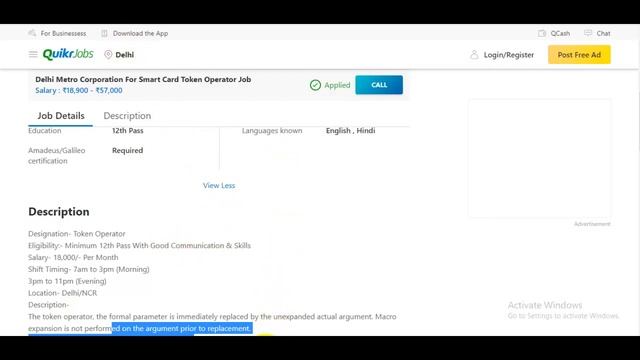The height and width of the screenshot is (360, 640).
Task: Click the user profile icon
Action: pyautogui.click(x=474, y=55)
